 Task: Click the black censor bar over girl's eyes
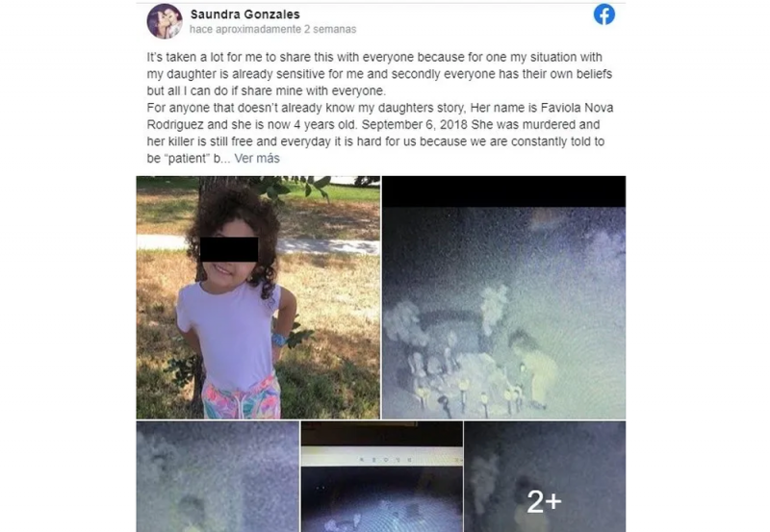click(229, 249)
